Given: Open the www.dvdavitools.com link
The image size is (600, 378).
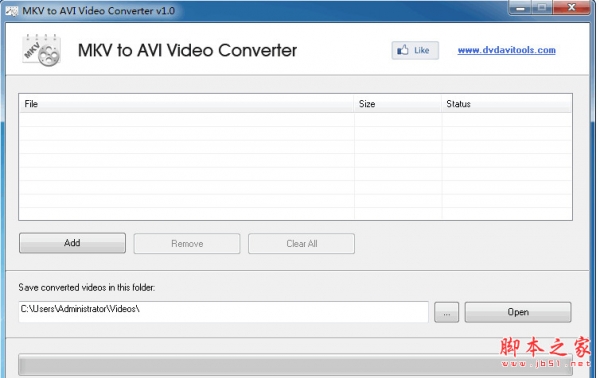Looking at the screenshot, I should [507, 50].
